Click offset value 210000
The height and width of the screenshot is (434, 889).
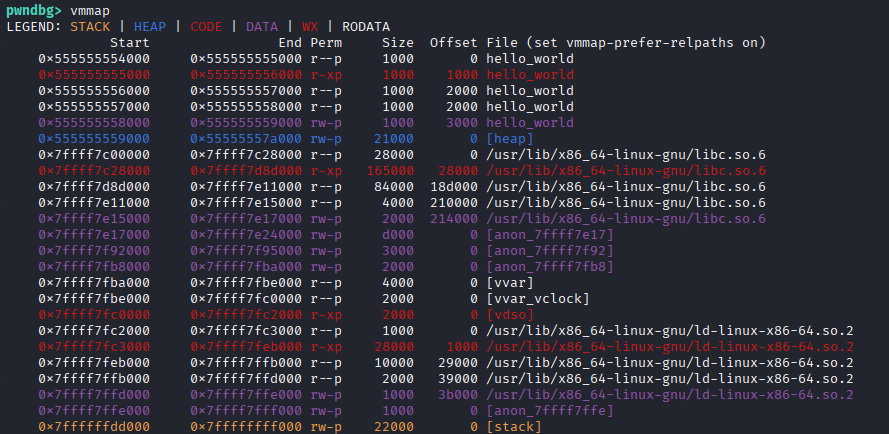454,203
